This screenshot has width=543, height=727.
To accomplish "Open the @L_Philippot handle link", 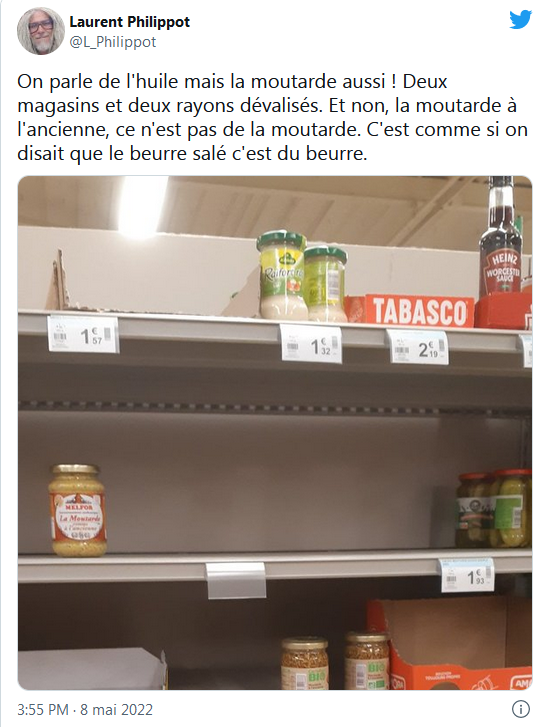I will 113,42.
